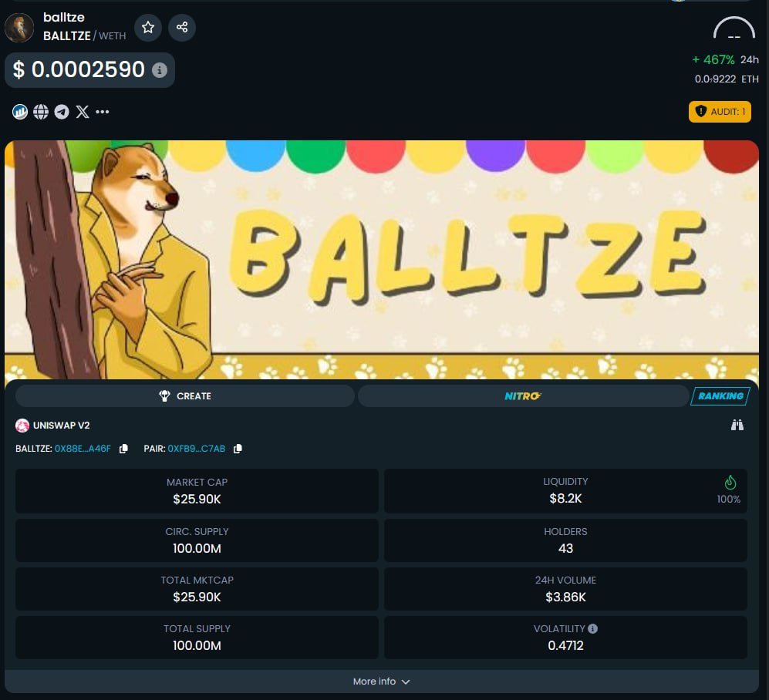Click the Volatility info icon

(x=592, y=629)
